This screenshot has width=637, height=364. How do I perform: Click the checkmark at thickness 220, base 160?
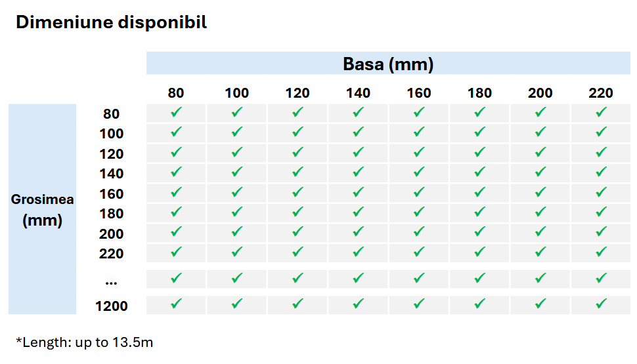419,253
